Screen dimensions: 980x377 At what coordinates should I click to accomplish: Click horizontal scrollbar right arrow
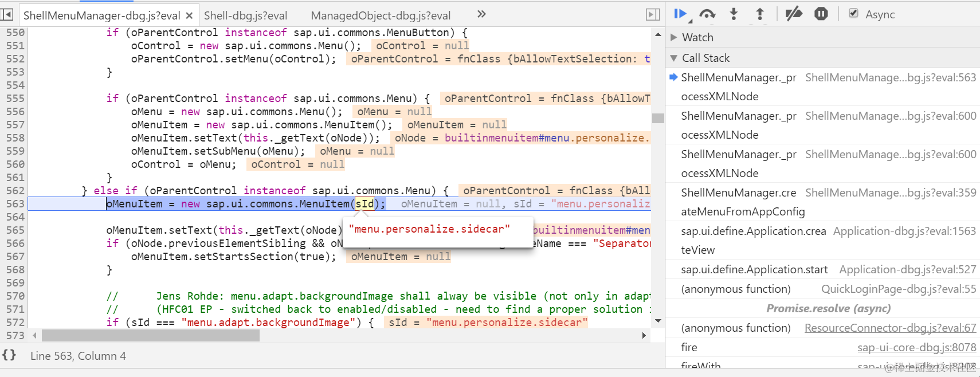[x=644, y=336]
